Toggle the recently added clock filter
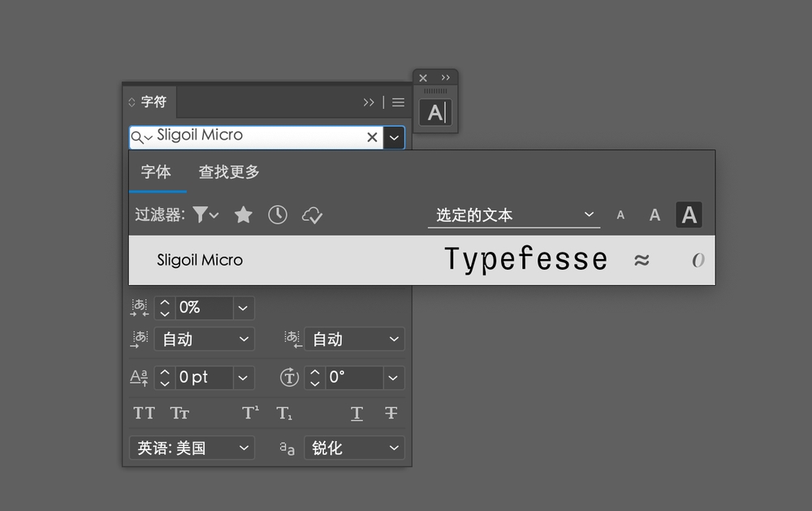Viewport: 812px width, 511px height. [x=278, y=214]
